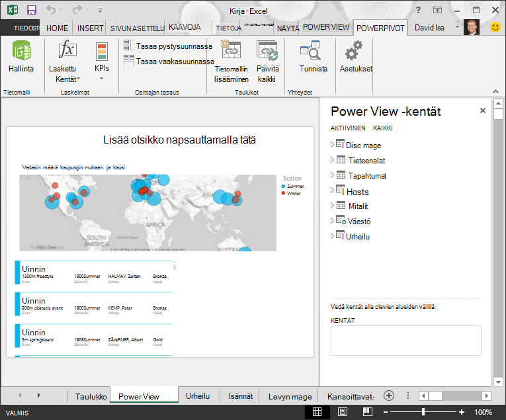
Task: Switch to Page Break Preview icon
Action: click(x=368, y=411)
